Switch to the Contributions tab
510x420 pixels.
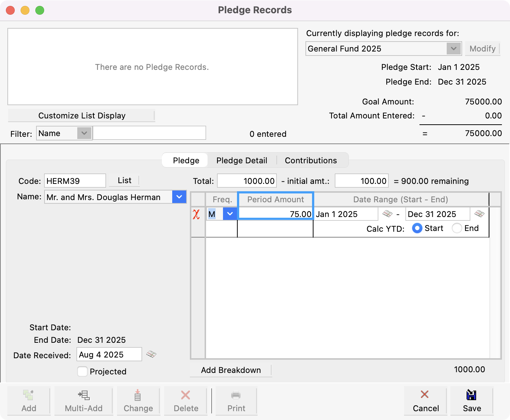pyautogui.click(x=311, y=160)
